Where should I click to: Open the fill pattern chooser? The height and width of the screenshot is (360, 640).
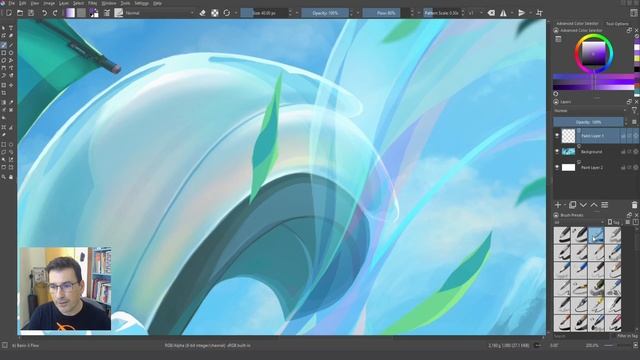81,13
